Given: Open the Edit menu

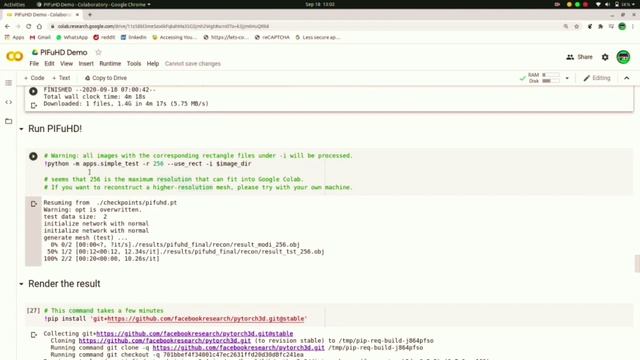Looking at the screenshot, I should tap(49, 64).
